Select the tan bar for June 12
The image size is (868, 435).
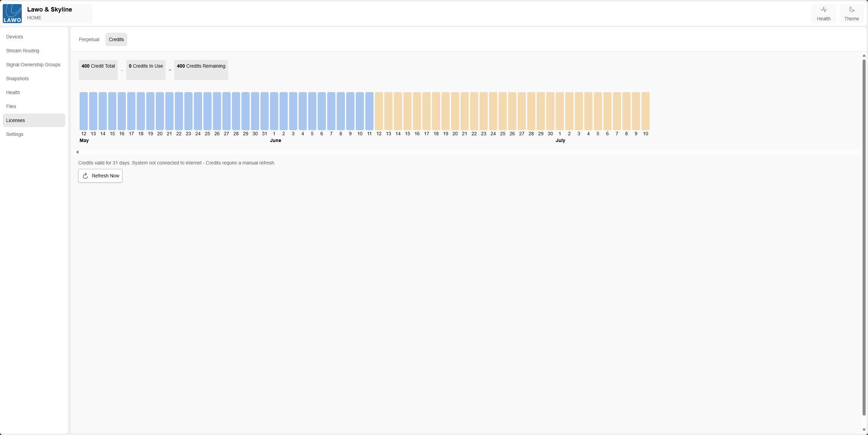(379, 111)
